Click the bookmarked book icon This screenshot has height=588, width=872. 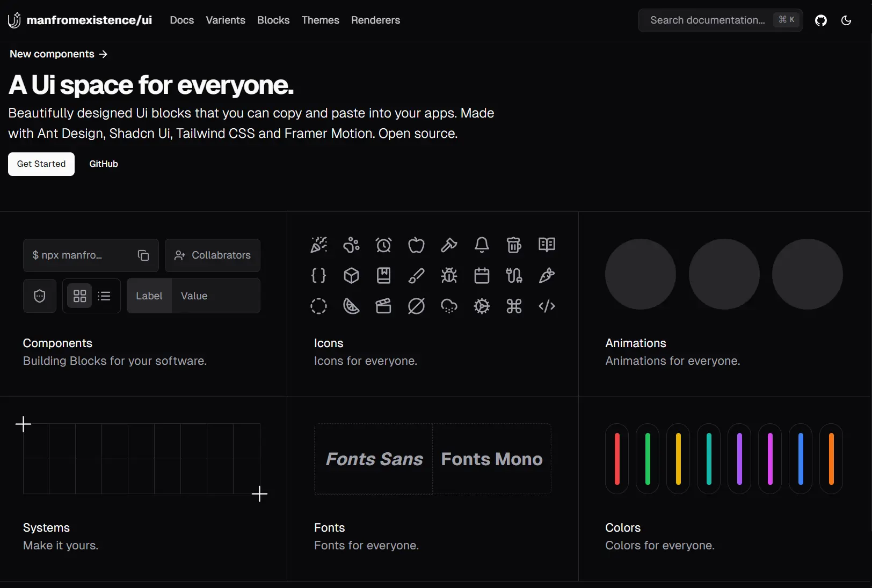tap(383, 276)
